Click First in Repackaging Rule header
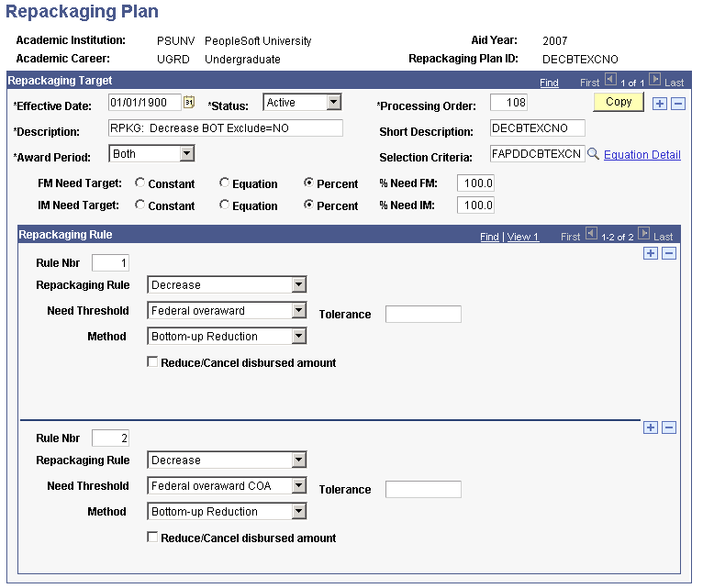This screenshot has height=588, width=703. pyautogui.click(x=570, y=237)
